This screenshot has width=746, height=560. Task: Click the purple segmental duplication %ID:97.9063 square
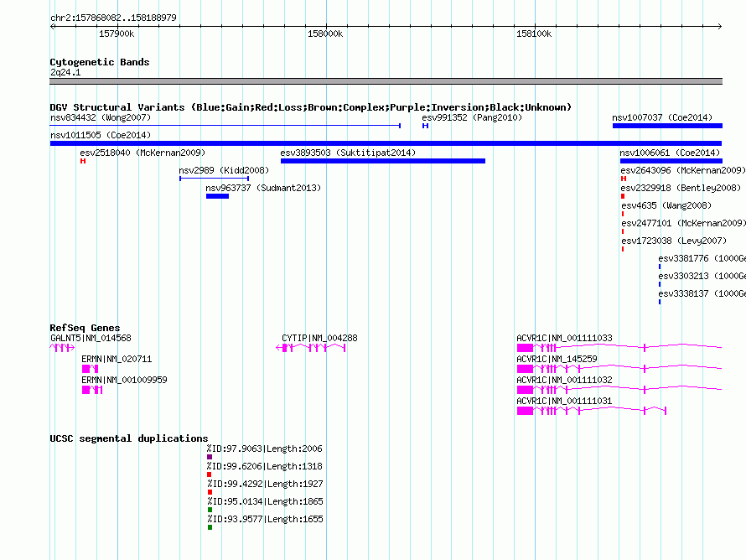[210, 457]
